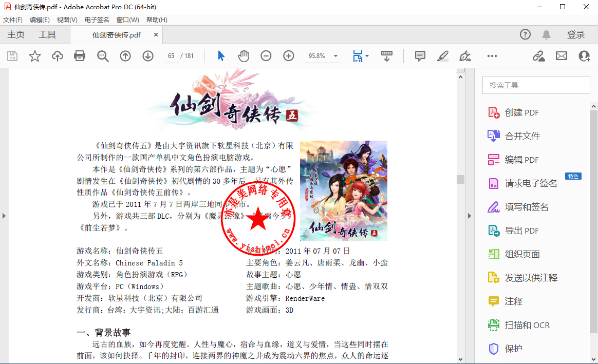The width and height of the screenshot is (598, 364).
Task: Send file by email envelope icon
Action: (562, 56)
